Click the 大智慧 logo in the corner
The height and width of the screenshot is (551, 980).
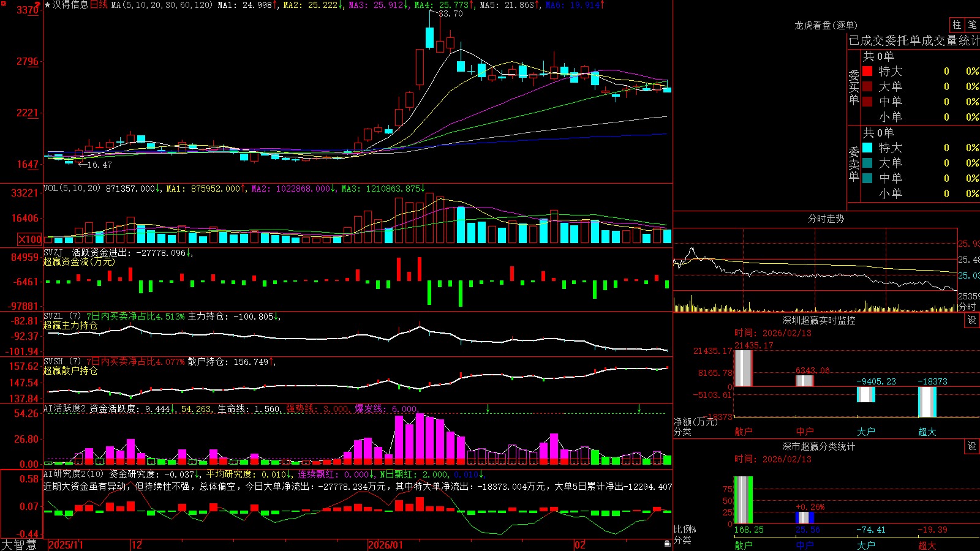[x=19, y=545]
